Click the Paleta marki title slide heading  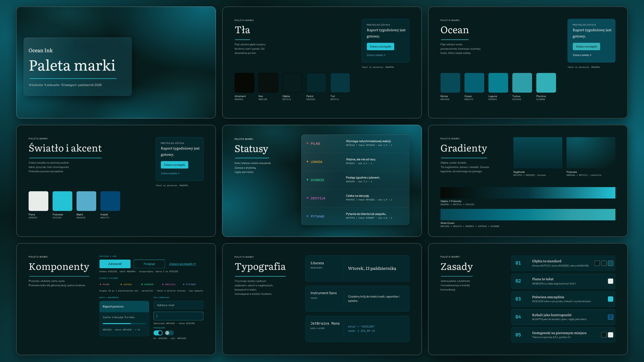click(x=72, y=66)
